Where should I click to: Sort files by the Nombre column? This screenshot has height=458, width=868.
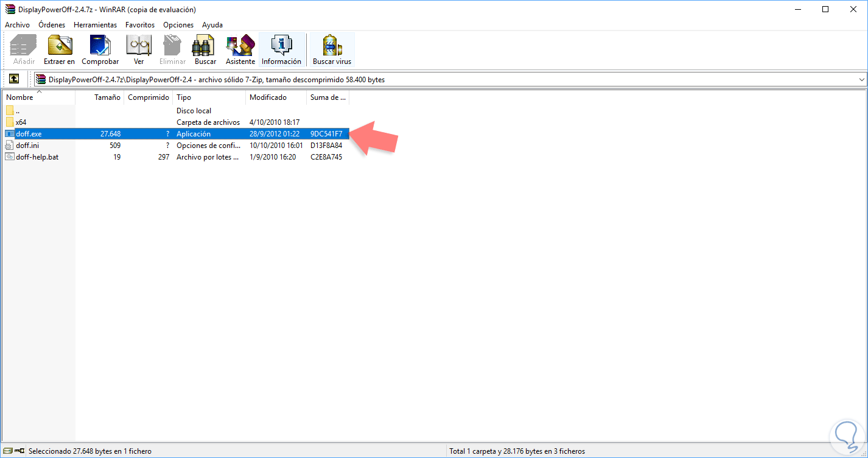[x=39, y=97]
